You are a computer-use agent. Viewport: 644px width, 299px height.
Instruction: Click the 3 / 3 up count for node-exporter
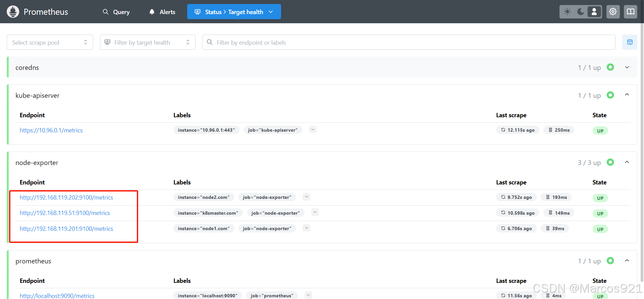point(589,163)
